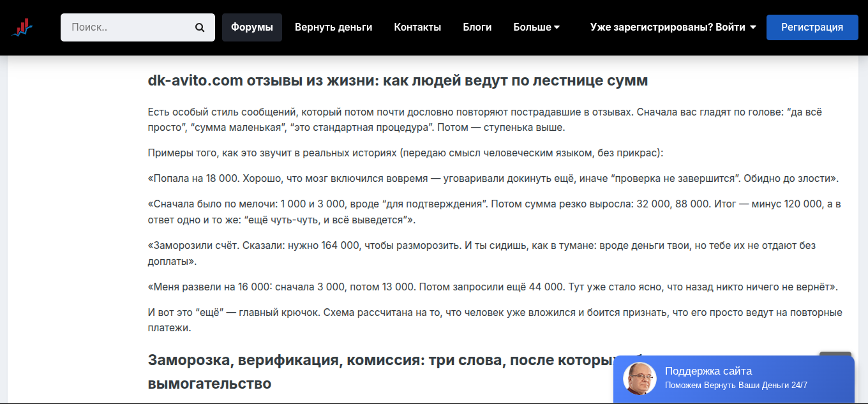The width and height of the screenshot is (868, 404).
Task: Click the support agent avatar photo
Action: [640, 378]
